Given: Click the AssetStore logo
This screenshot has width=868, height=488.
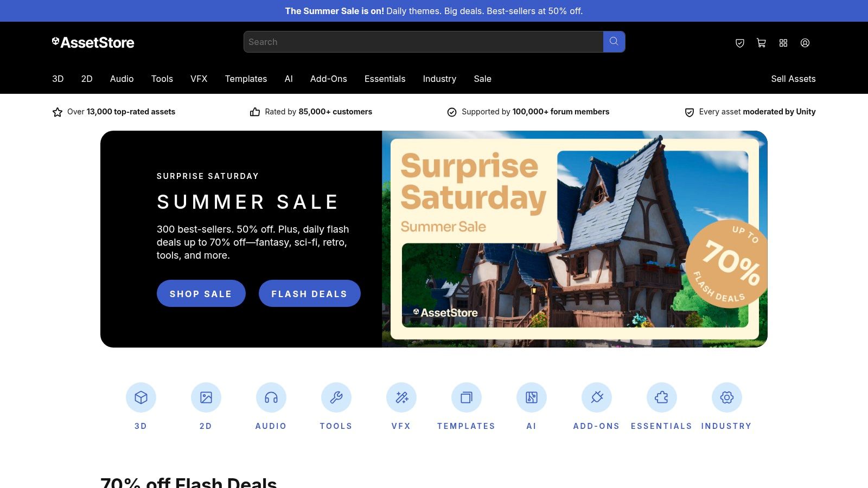Looking at the screenshot, I should 93,42.
